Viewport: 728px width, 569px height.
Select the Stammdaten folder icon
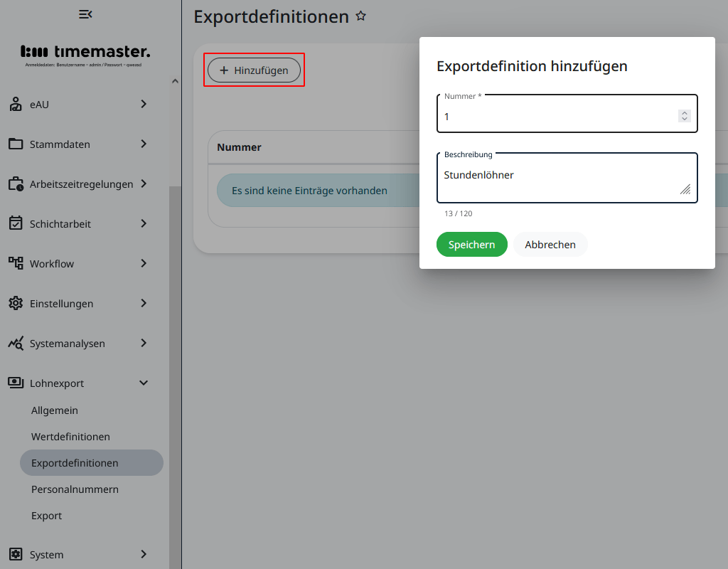16,144
